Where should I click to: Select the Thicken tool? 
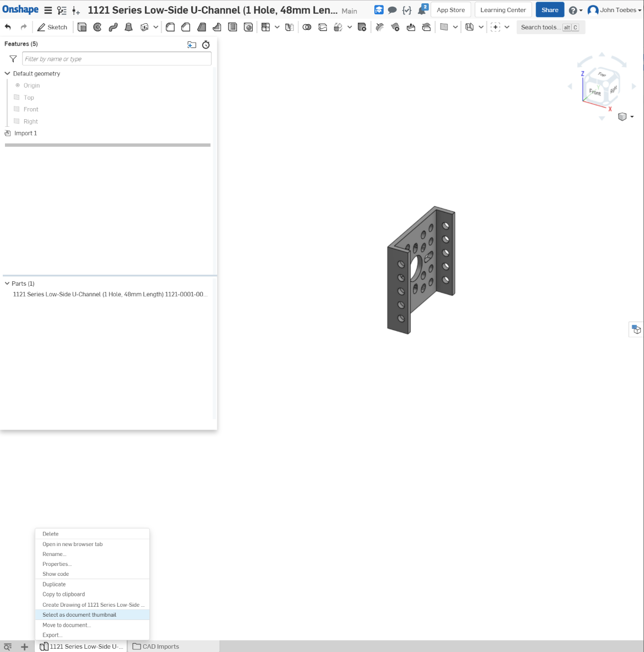coord(144,27)
